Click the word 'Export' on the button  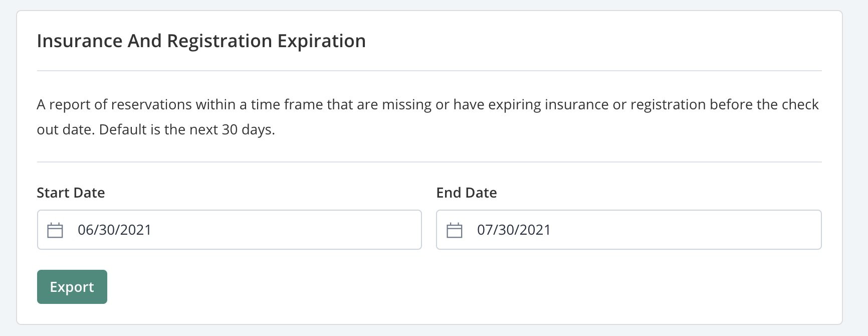tap(72, 287)
